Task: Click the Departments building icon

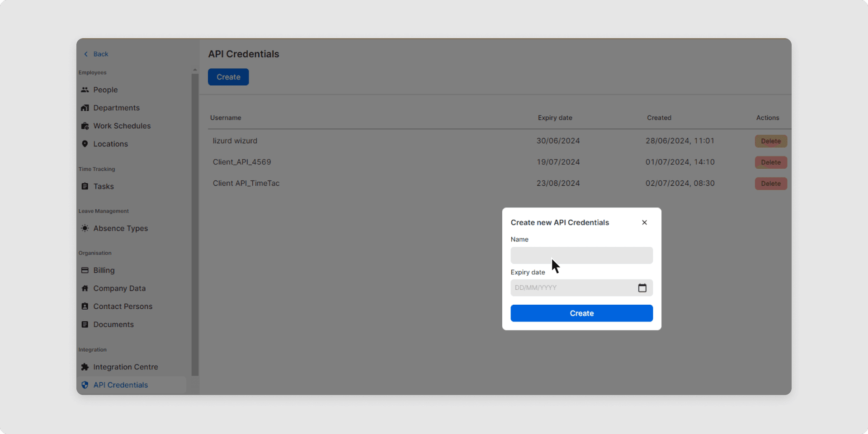Action: click(x=85, y=108)
